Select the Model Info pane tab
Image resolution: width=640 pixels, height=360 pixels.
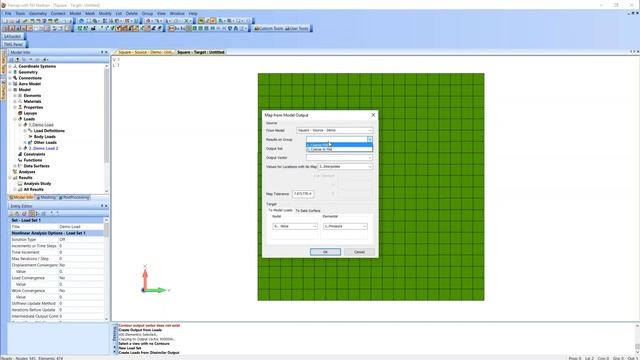pos(22,198)
